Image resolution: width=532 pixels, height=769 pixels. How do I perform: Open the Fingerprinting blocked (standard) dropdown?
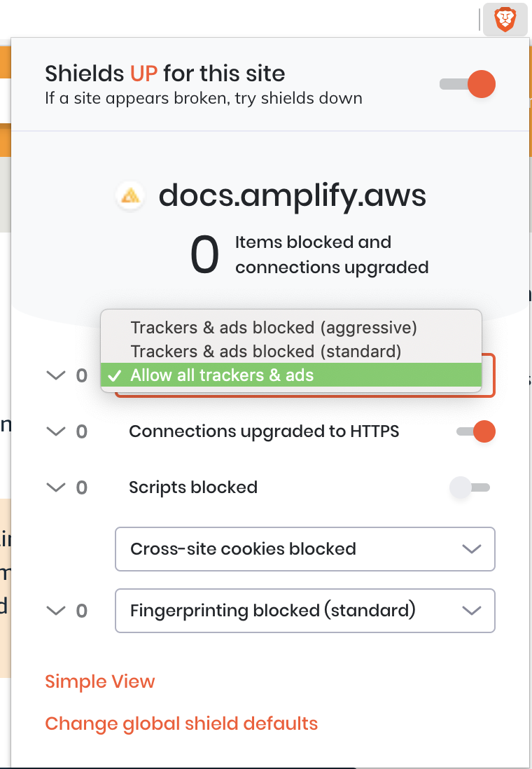pos(305,611)
